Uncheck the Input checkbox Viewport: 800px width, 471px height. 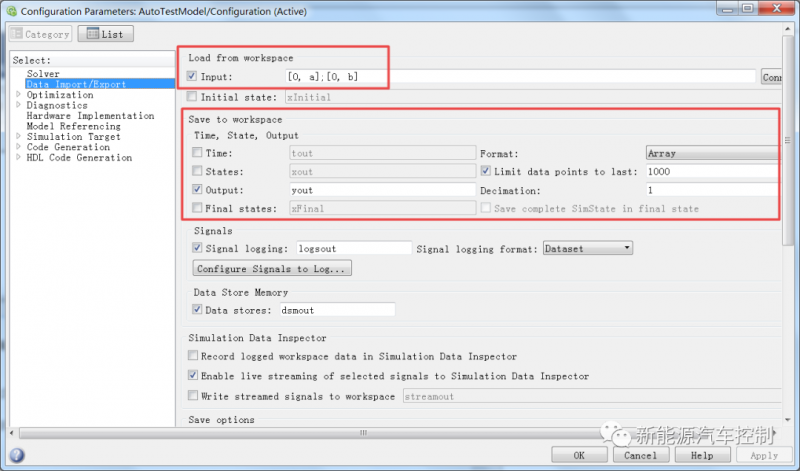click(193, 77)
